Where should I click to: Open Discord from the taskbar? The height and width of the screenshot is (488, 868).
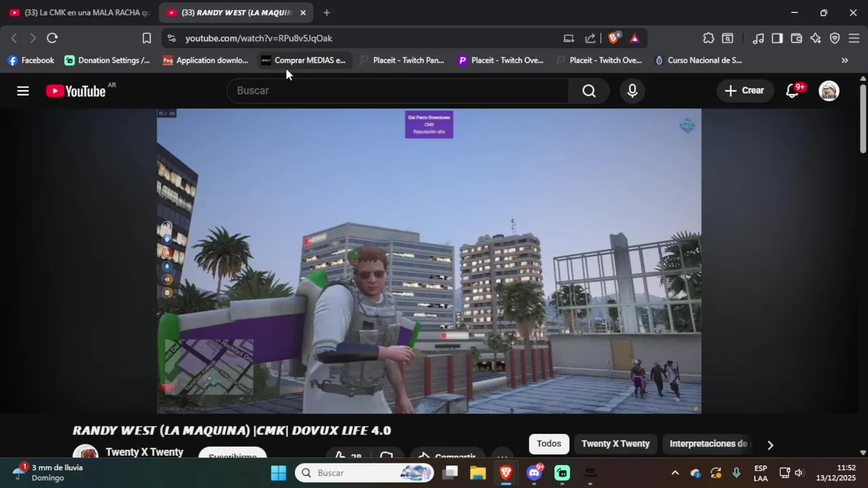[534, 473]
